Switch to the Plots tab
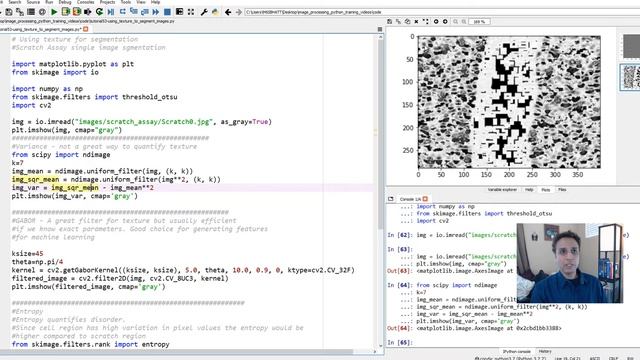 tap(546, 190)
